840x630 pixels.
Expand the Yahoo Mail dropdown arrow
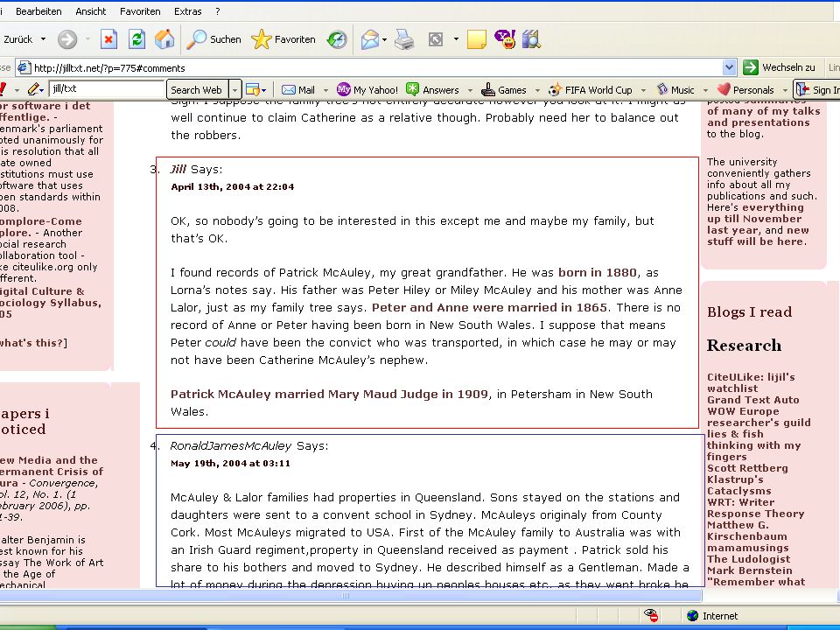tap(325, 90)
